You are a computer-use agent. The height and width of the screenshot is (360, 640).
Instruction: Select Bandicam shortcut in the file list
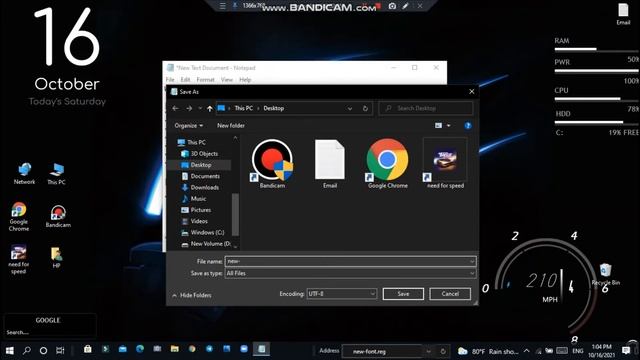click(x=272, y=164)
